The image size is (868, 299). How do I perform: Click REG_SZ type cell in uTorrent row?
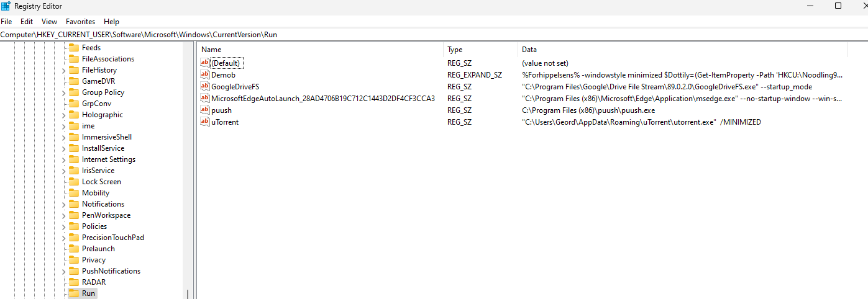coord(460,122)
